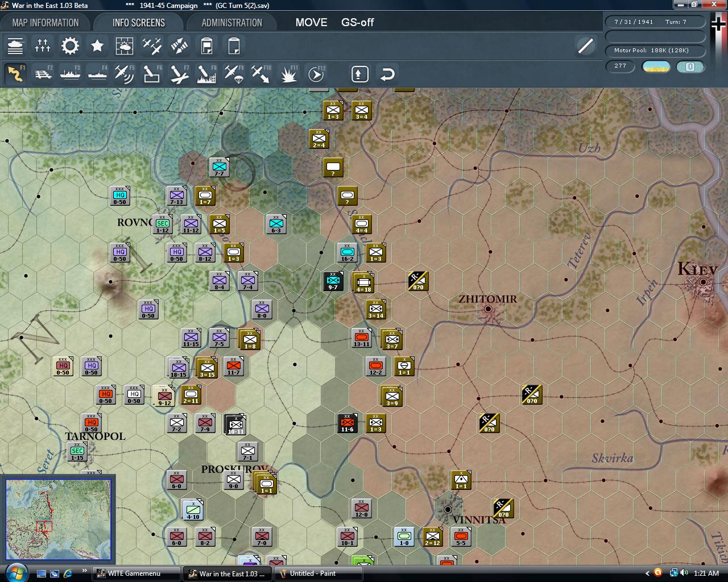The height and width of the screenshot is (582, 728).
Task: Click the Zhitomir city marker
Action: click(488, 309)
